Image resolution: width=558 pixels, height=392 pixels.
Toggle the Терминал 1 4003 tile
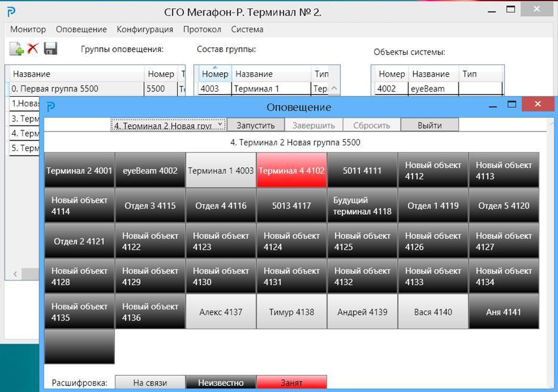click(x=221, y=170)
